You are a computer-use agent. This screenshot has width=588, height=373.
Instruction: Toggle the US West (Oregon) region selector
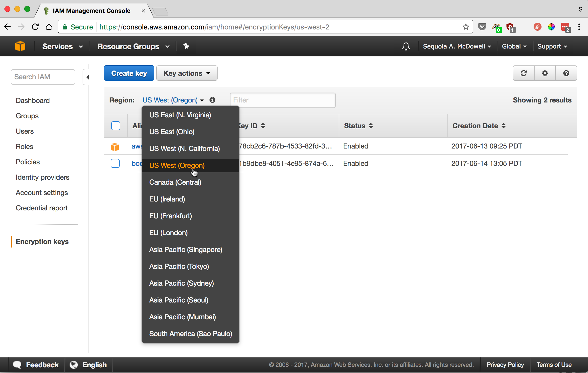pyautogui.click(x=173, y=100)
